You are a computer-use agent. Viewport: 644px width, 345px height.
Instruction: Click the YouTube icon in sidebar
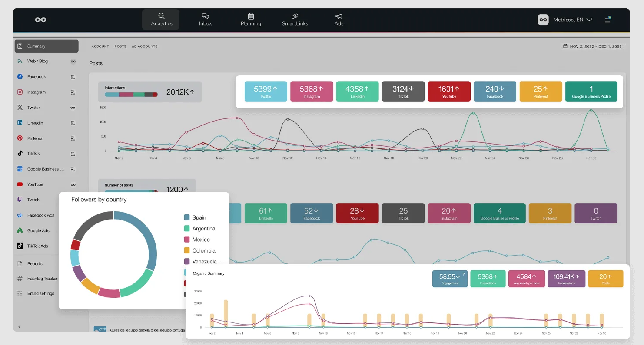tap(20, 184)
